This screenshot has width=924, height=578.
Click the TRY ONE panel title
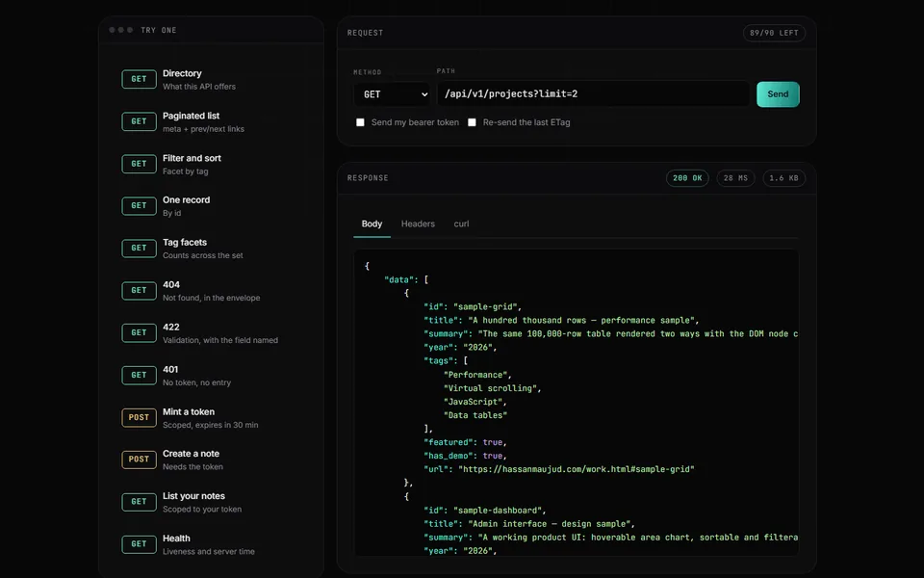159,30
